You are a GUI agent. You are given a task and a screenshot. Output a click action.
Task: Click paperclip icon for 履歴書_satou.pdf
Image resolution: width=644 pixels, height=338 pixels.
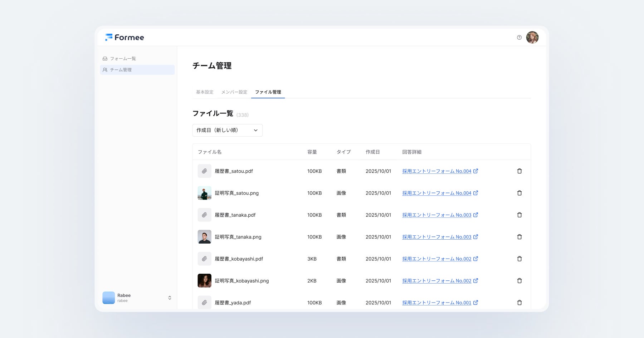point(204,171)
